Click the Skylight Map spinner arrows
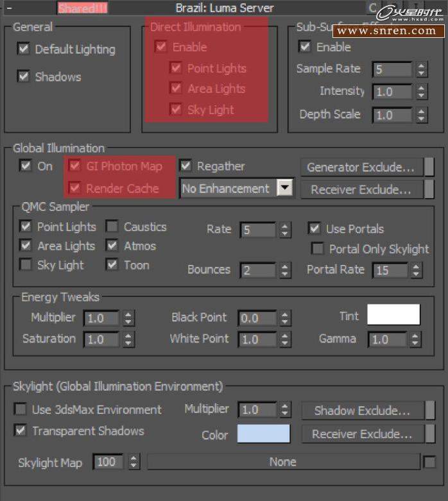 (134, 462)
